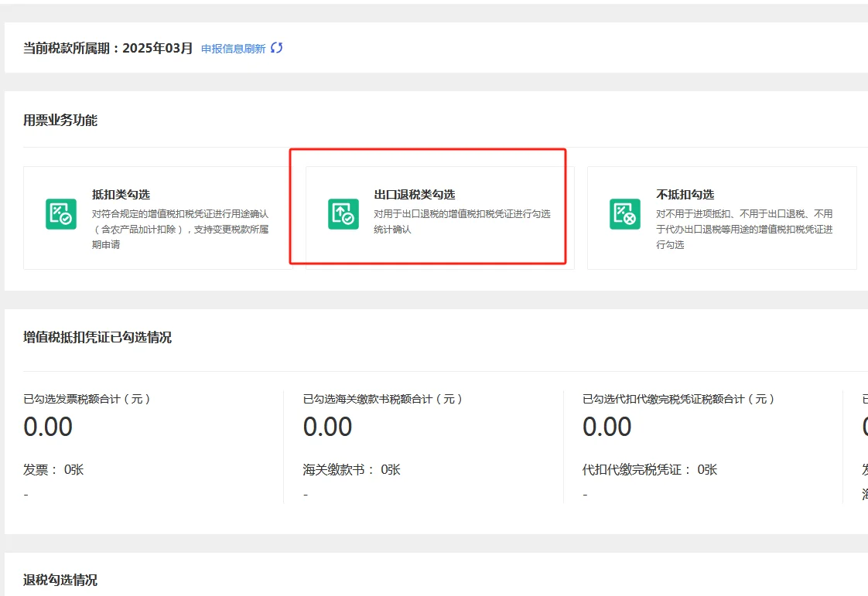This screenshot has width=868, height=596.
Task: Click the blue refresh icon beside 申报信息刷新
Action: tap(276, 47)
